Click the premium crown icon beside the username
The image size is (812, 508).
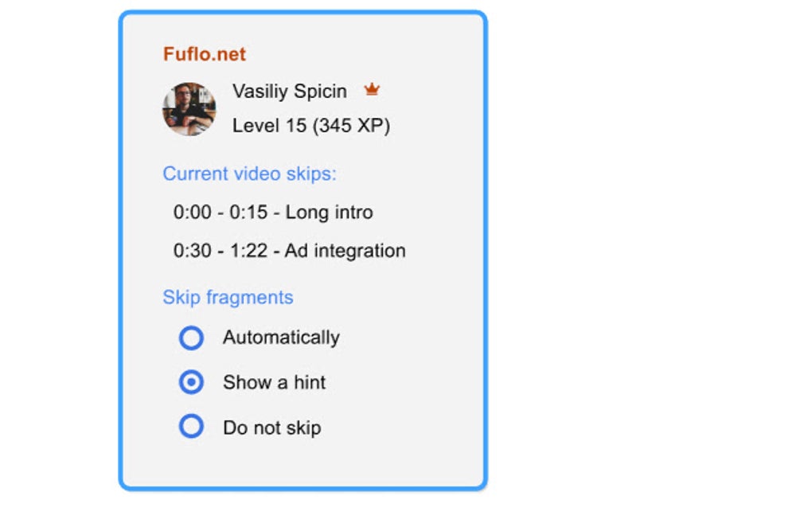point(371,90)
